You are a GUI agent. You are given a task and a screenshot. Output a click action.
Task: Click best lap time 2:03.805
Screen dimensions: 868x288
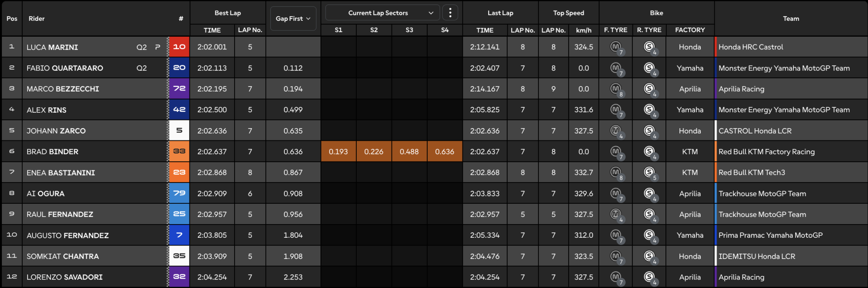click(212, 235)
